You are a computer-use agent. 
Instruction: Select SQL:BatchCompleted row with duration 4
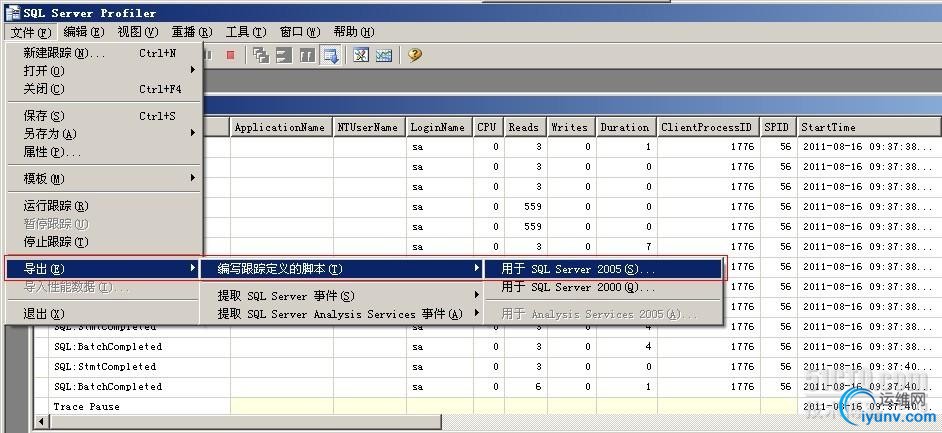(x=487, y=347)
